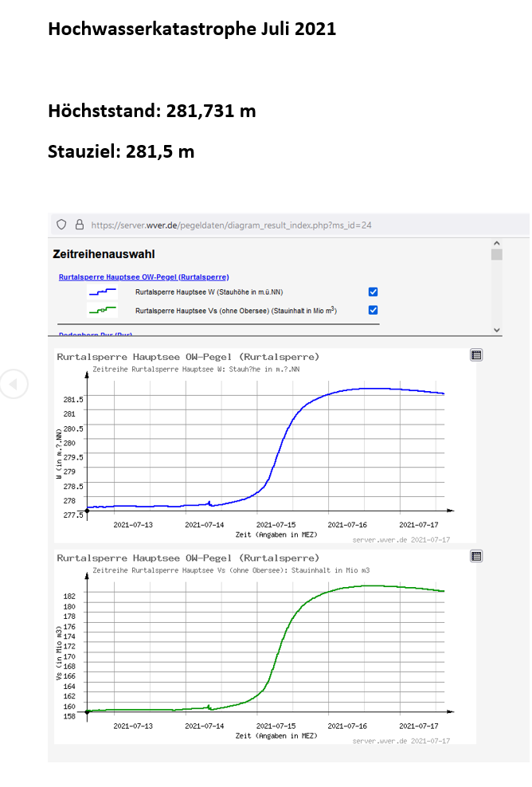Click the subtitle Zeitreihe Rurtalsperre Hauptsee Vs (ohne Obersee)
The image size is (532, 787).
tap(231, 570)
